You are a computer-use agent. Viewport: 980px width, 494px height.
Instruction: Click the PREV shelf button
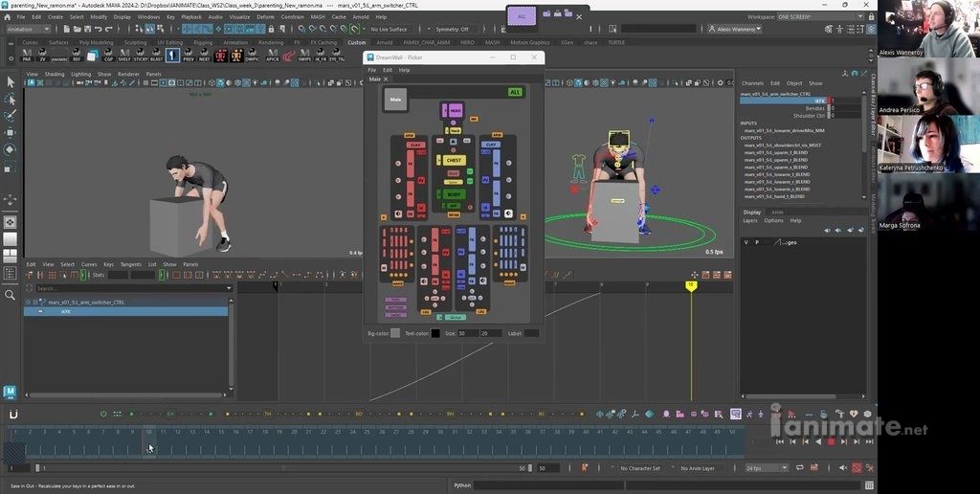click(x=189, y=56)
